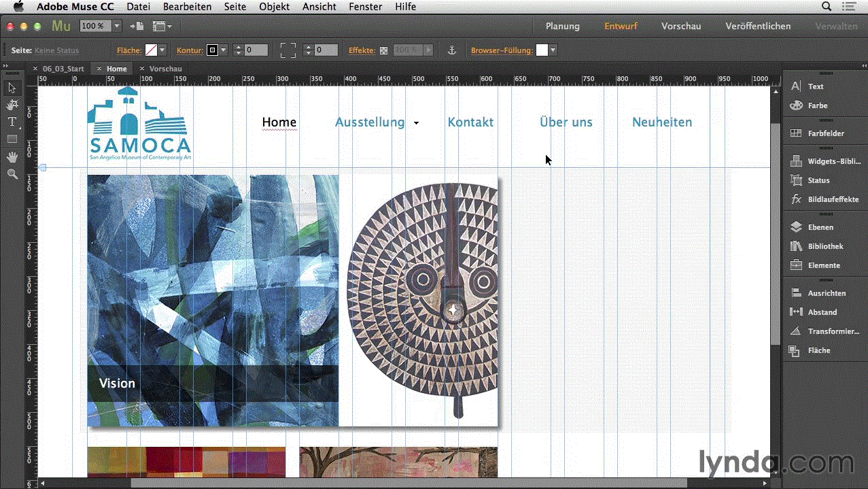
Task: Select the Zoom magnifier tool
Action: (x=12, y=174)
